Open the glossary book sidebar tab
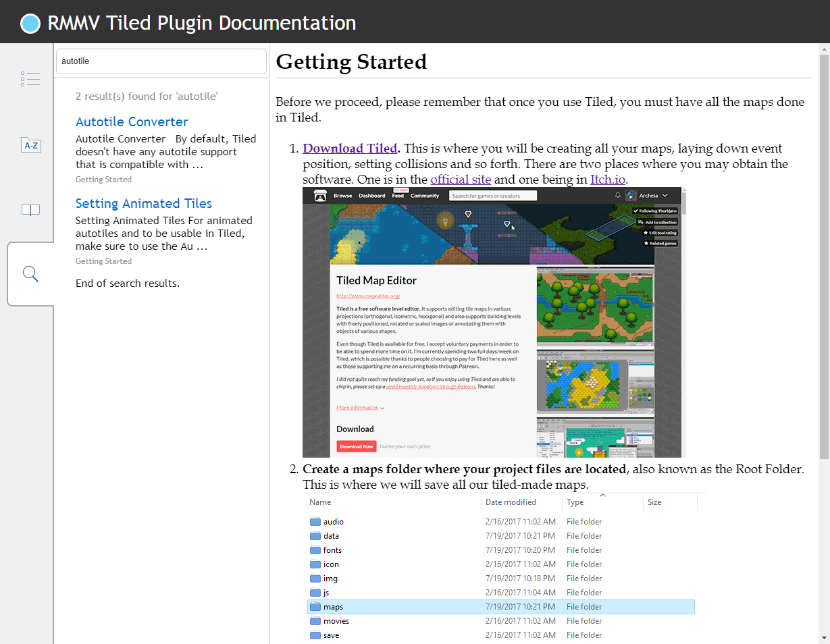This screenshot has width=830, height=644. click(30, 210)
